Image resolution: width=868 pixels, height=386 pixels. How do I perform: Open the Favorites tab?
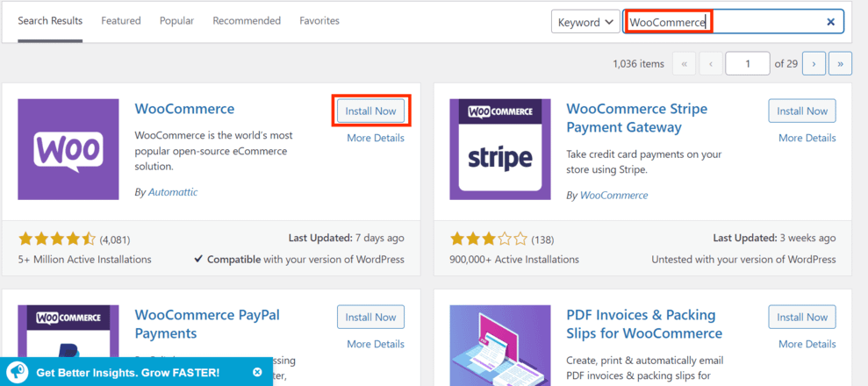pyautogui.click(x=319, y=21)
